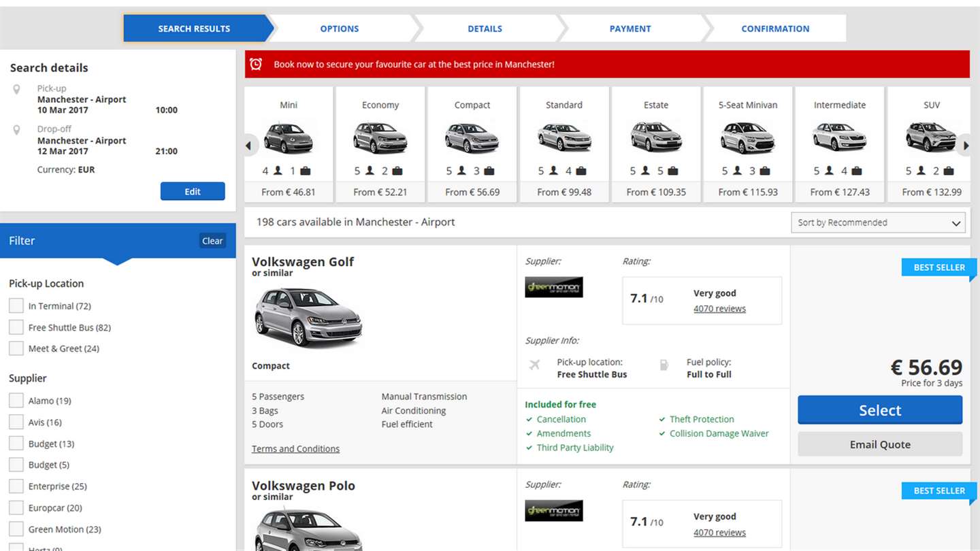Choose the Mini category car image

[289, 137]
